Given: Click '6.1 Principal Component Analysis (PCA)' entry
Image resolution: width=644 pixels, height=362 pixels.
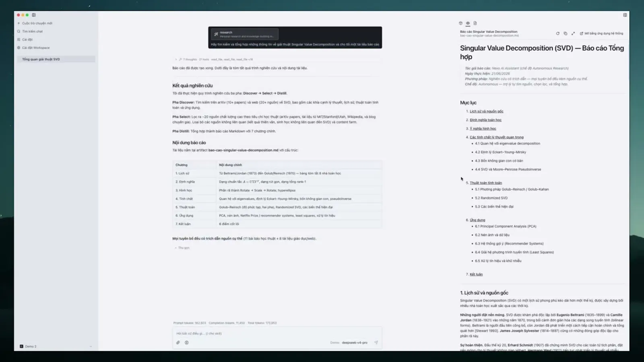Looking at the screenshot, I should coord(506,226).
